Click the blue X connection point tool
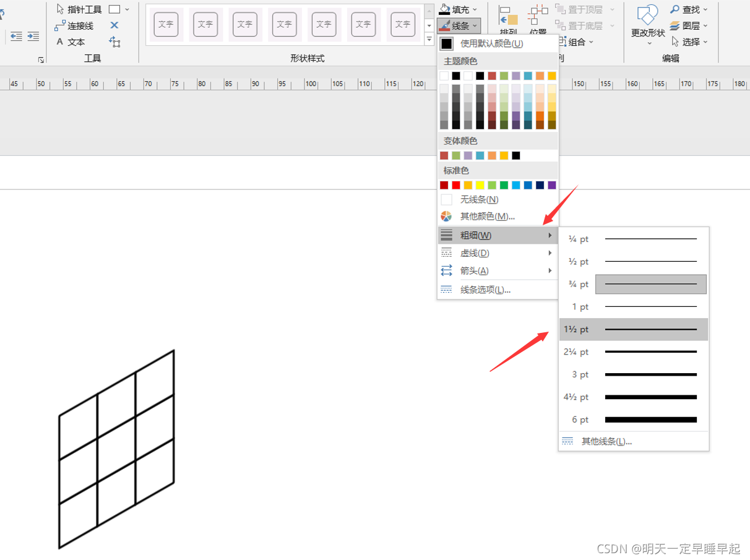Screen dimensions: 750x560 tap(114, 25)
